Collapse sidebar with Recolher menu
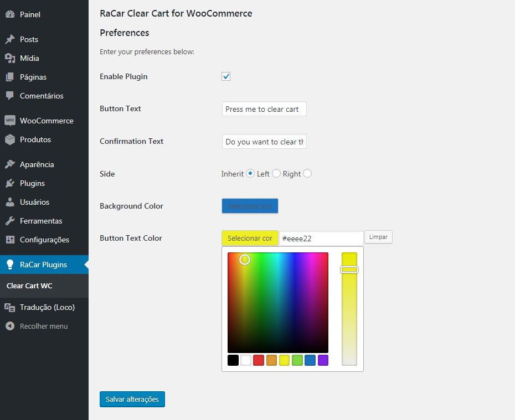 pos(44,326)
